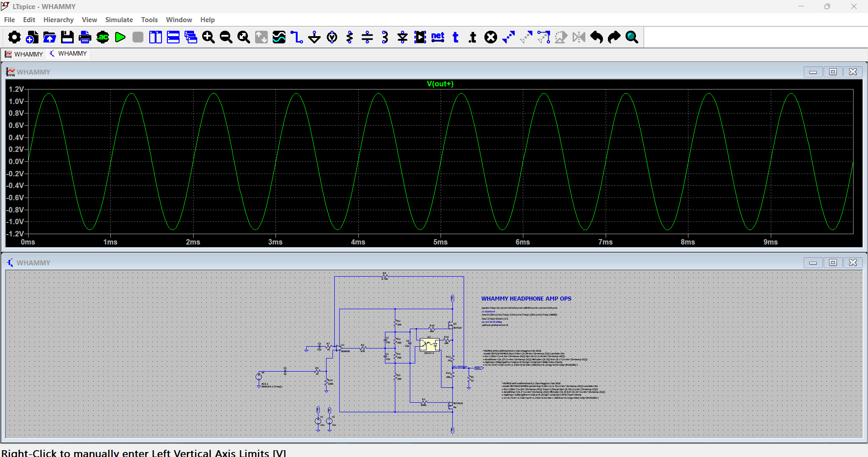
Task: Select the Delete (X) tool
Action: point(491,37)
